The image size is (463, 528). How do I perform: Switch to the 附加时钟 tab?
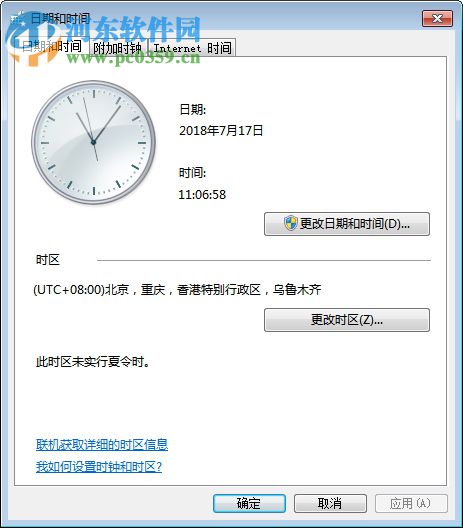[118, 48]
